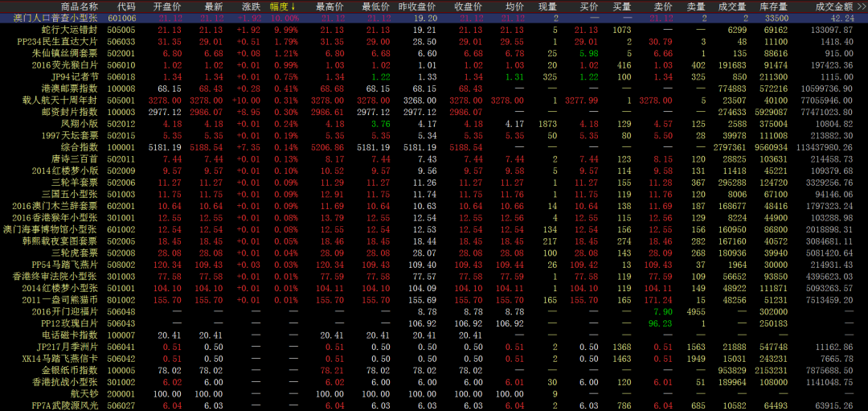Click latest price 5188.54
The width and height of the screenshot is (868, 411).
tap(206, 147)
